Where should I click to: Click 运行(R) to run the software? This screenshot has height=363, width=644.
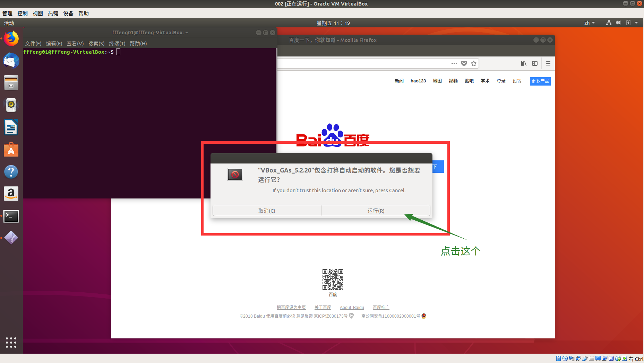tap(376, 211)
